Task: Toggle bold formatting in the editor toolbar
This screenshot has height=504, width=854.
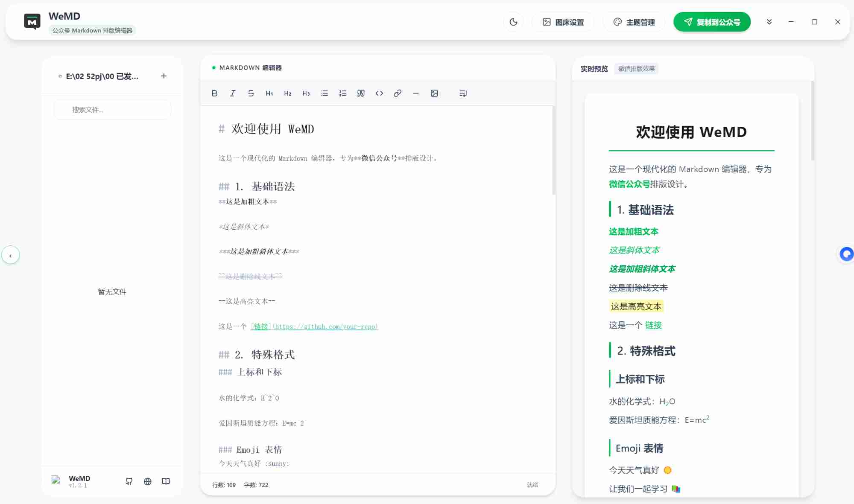Action: (215, 93)
